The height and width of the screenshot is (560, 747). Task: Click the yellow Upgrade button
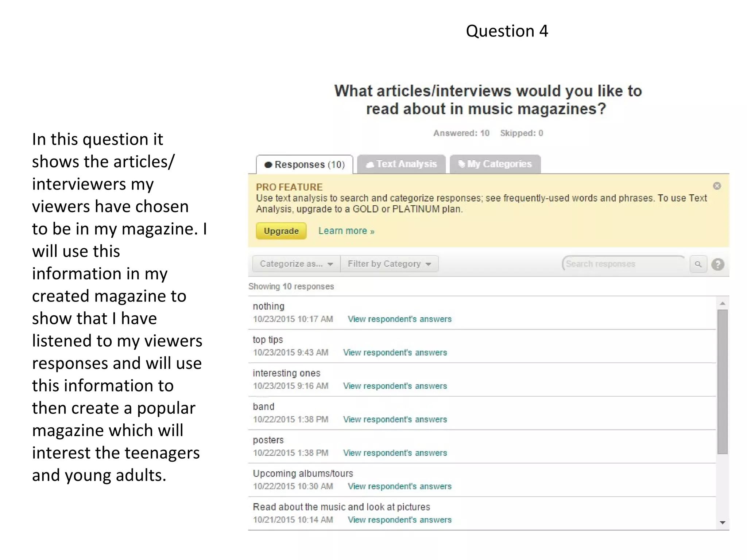click(x=281, y=231)
